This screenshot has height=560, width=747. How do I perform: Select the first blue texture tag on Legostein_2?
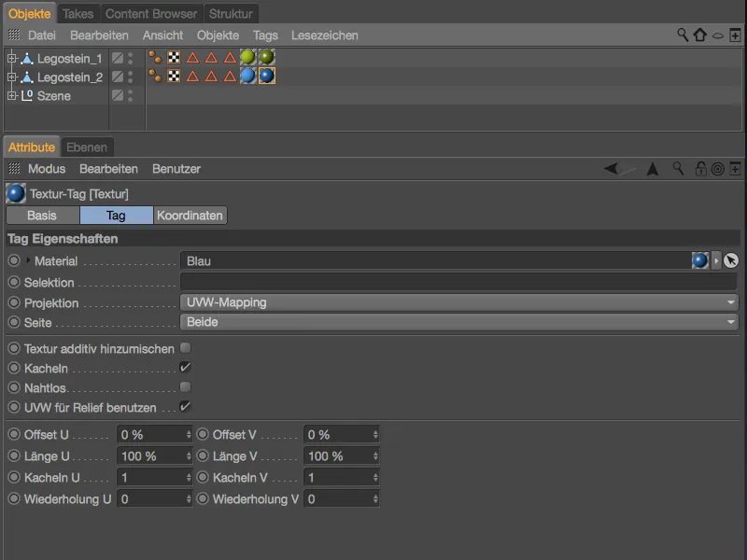pos(247,76)
